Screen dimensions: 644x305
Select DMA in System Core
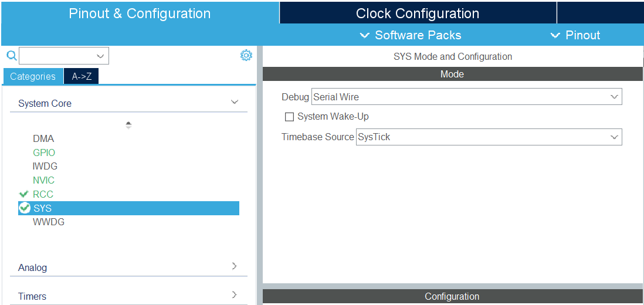43,139
